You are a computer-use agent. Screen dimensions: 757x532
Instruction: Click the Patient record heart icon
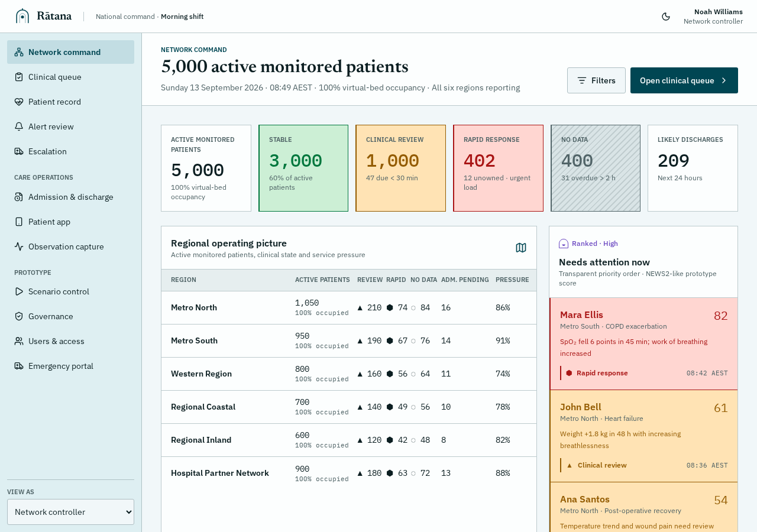19,102
